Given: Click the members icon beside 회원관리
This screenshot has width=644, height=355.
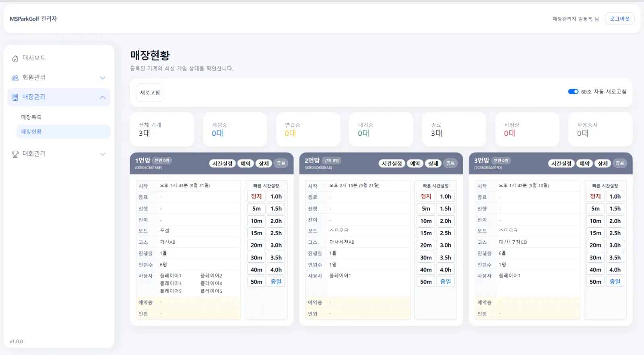Looking at the screenshot, I should [15, 78].
